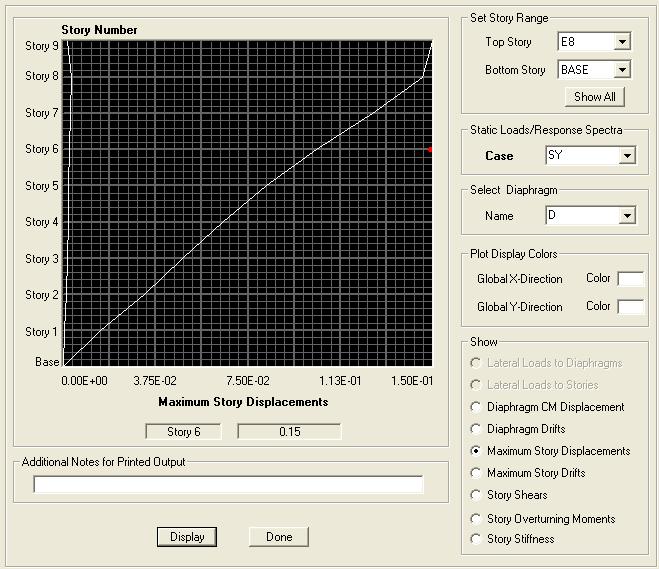Select Maximum Story Displacements radio button
This screenshot has width=659, height=569.
(x=475, y=450)
